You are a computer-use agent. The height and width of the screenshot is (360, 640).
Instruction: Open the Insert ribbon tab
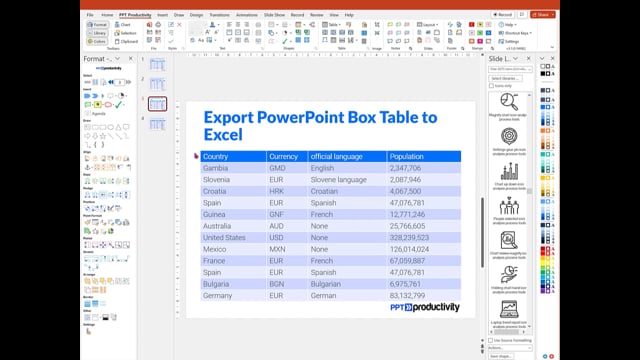coord(162,15)
